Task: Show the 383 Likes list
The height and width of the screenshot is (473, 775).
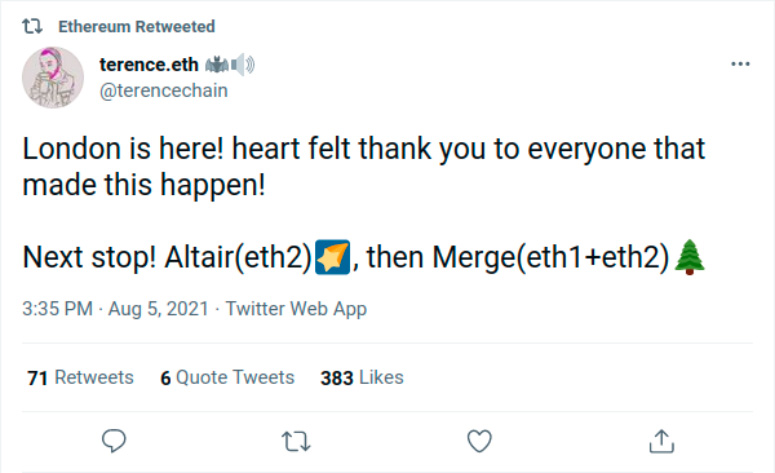Action: [x=362, y=377]
